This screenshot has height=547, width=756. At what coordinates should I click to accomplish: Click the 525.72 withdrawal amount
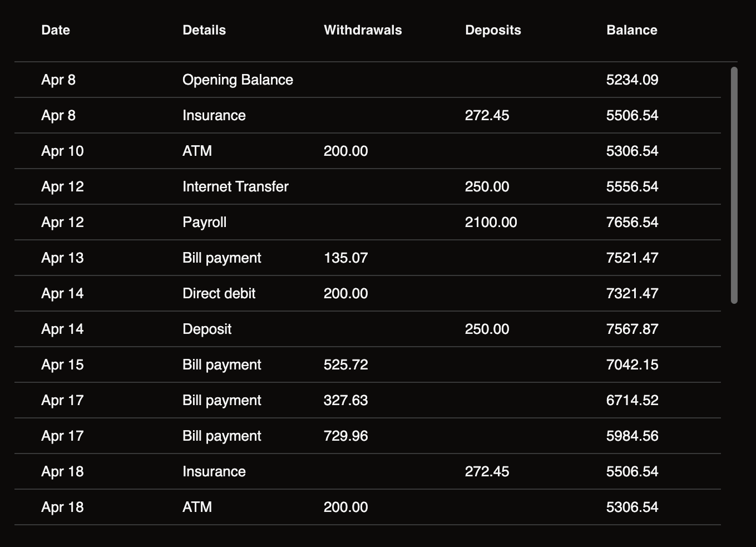tap(345, 365)
